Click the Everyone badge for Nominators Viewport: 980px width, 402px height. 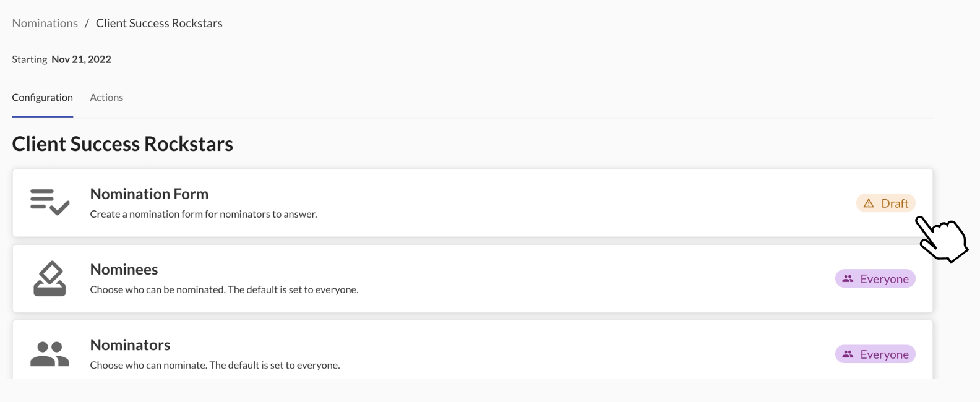[x=875, y=354]
